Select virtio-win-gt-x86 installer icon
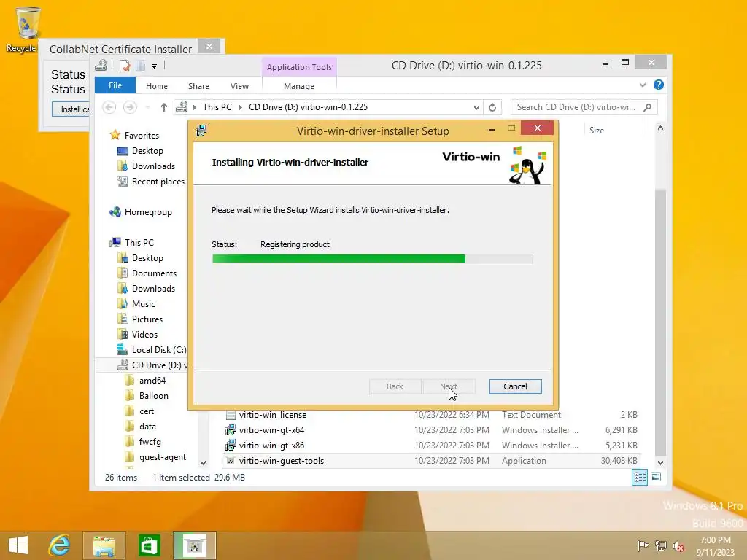The width and height of the screenshot is (747, 560). tap(231, 446)
